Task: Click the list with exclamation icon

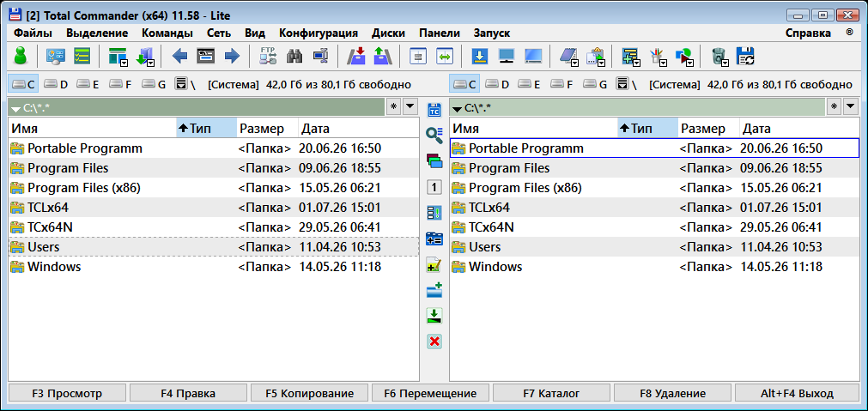Action: pyautogui.click(x=434, y=213)
